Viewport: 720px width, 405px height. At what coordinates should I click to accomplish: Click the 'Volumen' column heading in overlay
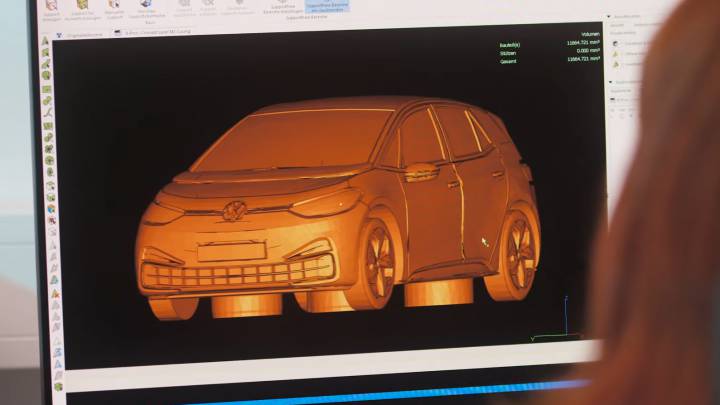(x=590, y=34)
